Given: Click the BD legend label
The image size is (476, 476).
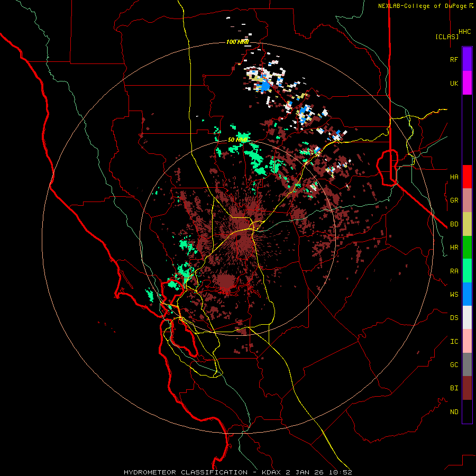Looking at the screenshot, I should 454,224.
